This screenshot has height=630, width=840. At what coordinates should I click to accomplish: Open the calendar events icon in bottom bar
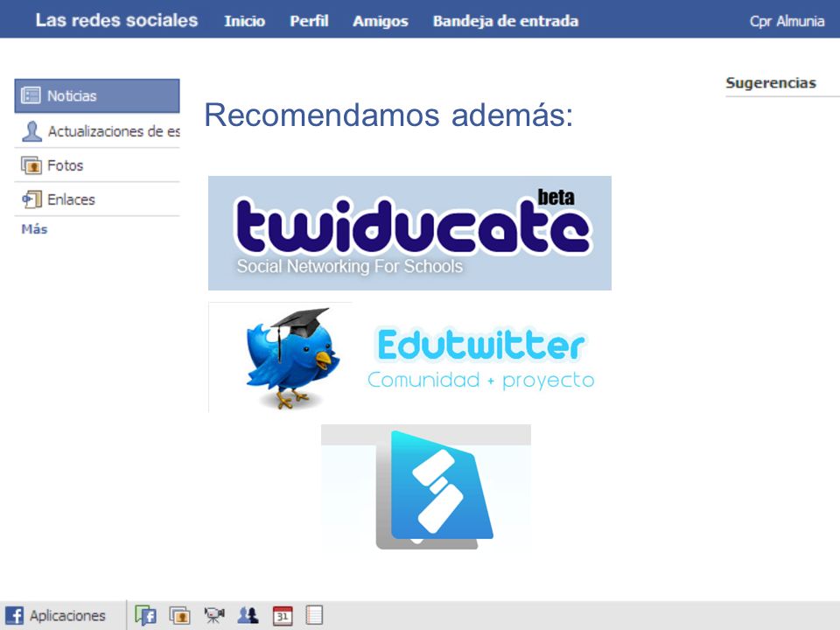(283, 615)
